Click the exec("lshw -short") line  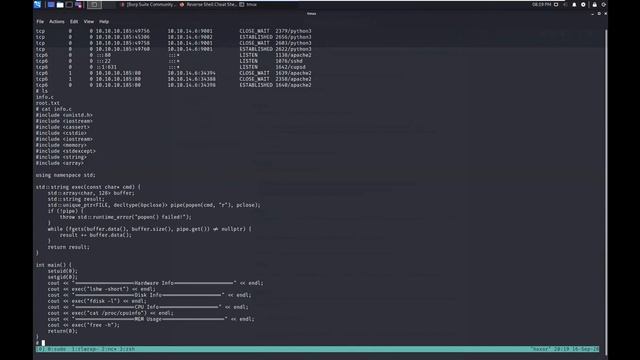pyautogui.click(x=102, y=289)
